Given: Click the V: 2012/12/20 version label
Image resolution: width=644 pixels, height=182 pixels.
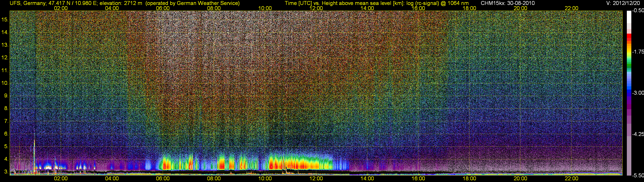Looking at the screenshot, I should 624,3.
